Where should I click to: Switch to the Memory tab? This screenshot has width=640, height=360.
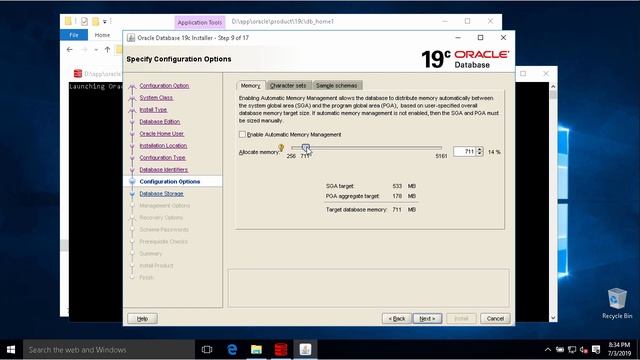coord(251,85)
